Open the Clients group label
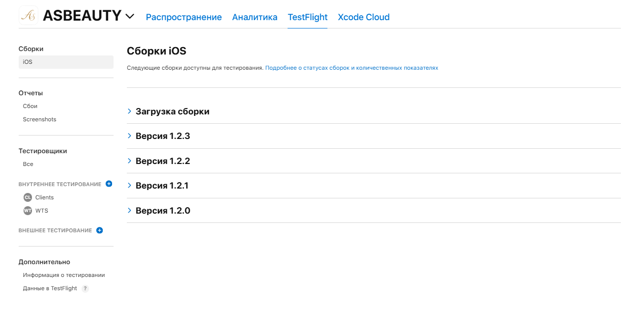644x329 pixels. 45,197
